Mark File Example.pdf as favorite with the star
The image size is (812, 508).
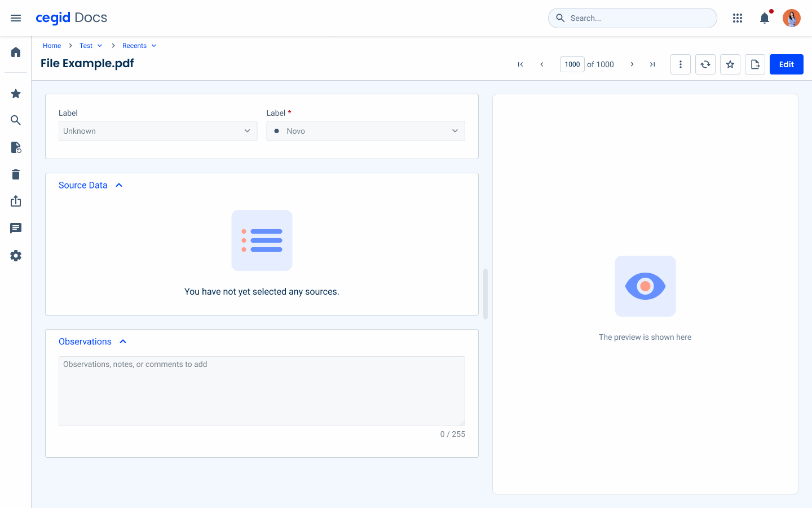[x=730, y=64]
